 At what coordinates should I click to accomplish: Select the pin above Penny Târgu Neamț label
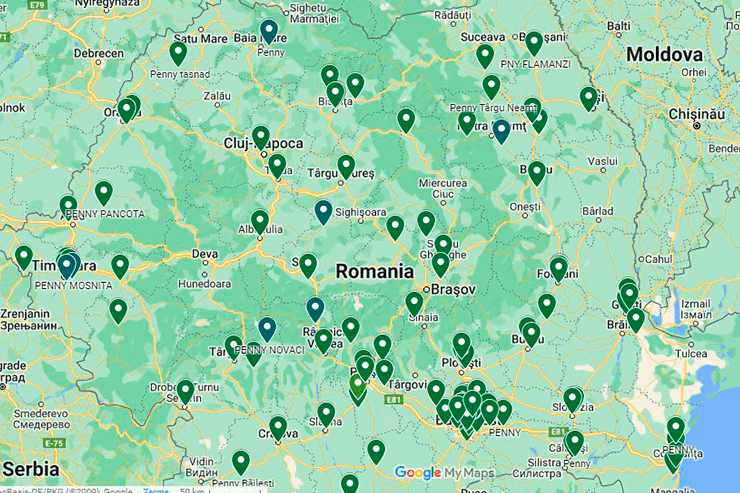[491, 87]
